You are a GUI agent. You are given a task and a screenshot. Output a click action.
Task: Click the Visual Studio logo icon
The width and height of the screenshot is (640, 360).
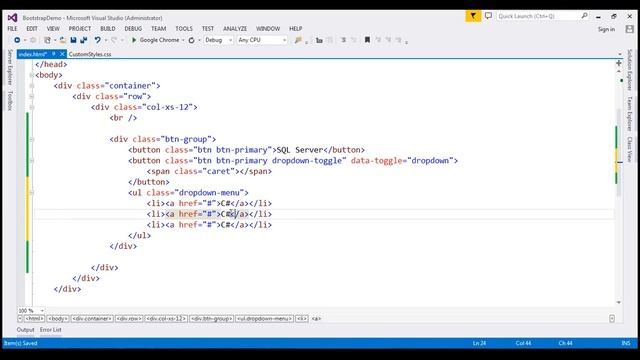pos(12,18)
